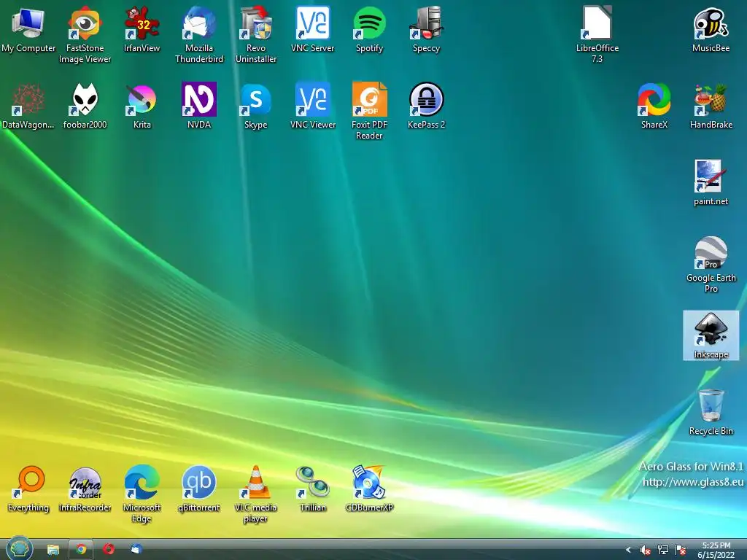
Task: Open the red Vivaldi taskbar icon
Action: [109, 550]
